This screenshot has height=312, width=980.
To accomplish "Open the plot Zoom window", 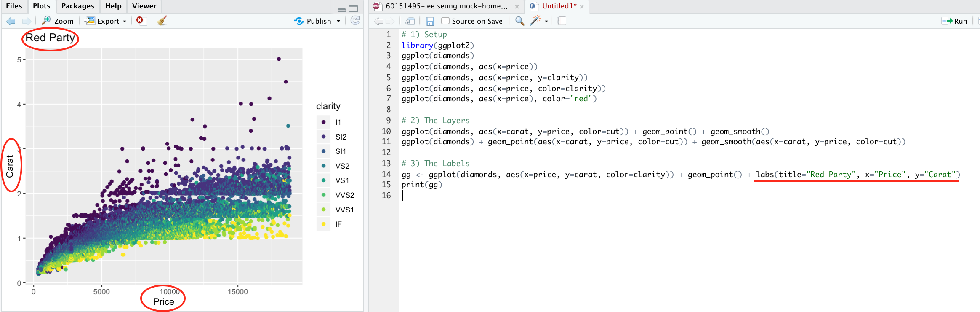I will point(58,21).
